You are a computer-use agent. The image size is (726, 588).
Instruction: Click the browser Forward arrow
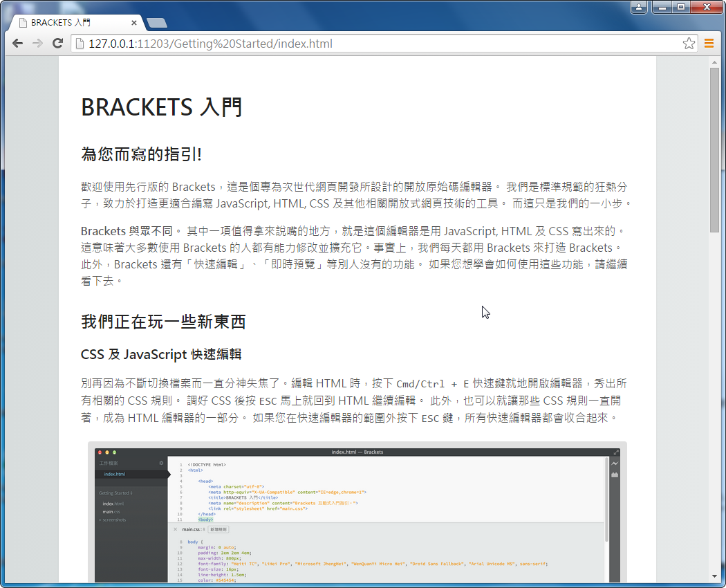coord(37,44)
